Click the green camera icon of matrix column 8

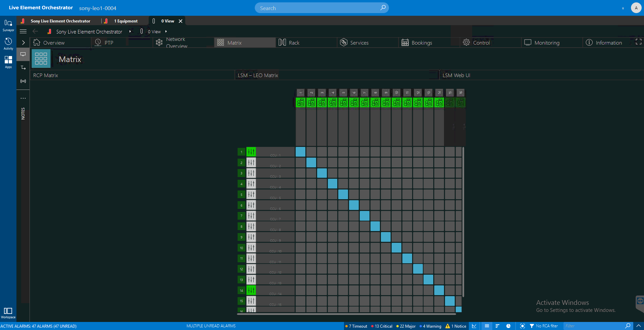pyautogui.click(x=375, y=103)
